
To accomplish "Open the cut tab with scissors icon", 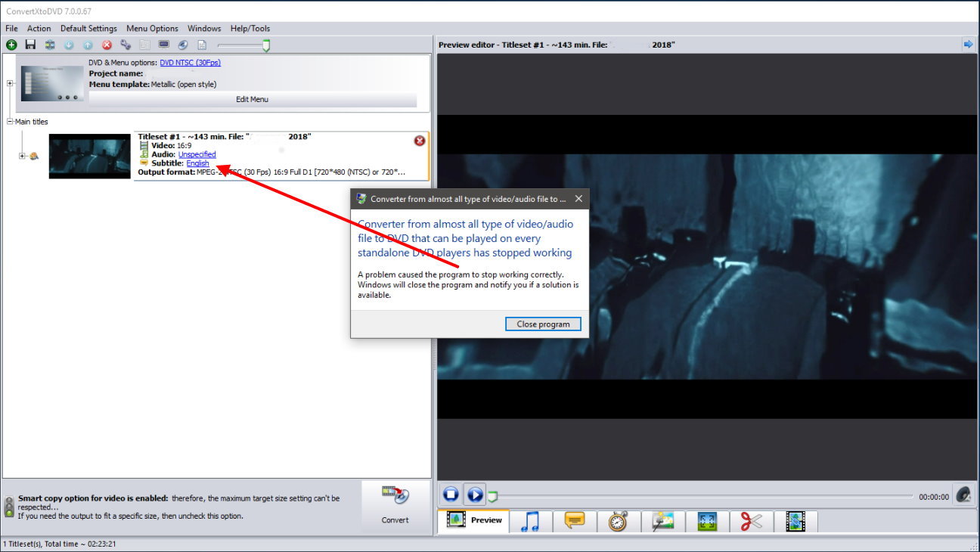I will 751,521.
